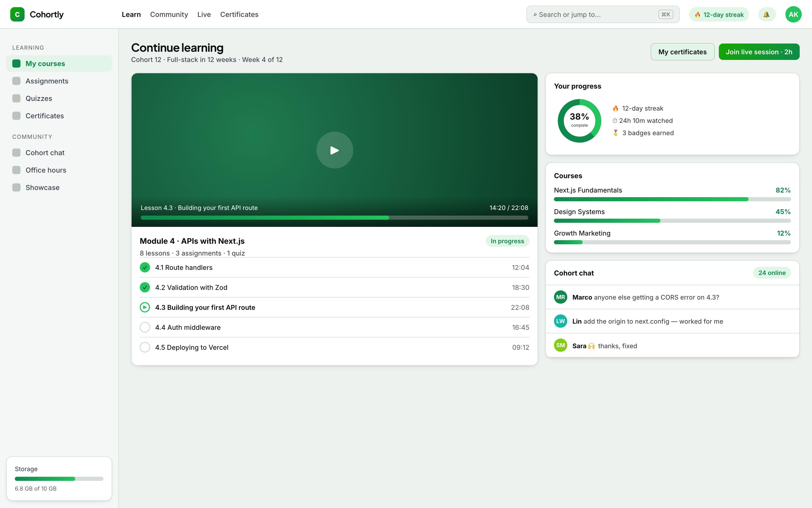This screenshot has width=812, height=508.
Task: Click the 24h 10m watched stat
Action: coord(643,121)
